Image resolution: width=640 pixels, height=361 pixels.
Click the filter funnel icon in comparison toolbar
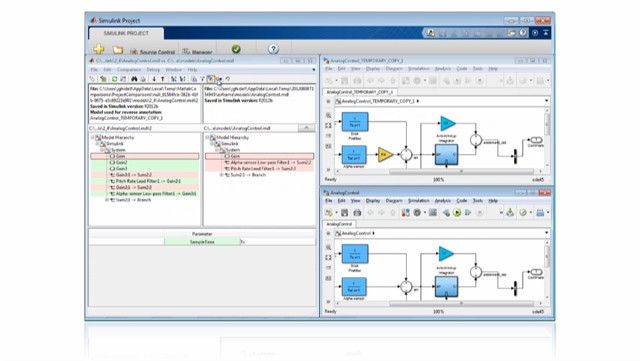(x=202, y=79)
